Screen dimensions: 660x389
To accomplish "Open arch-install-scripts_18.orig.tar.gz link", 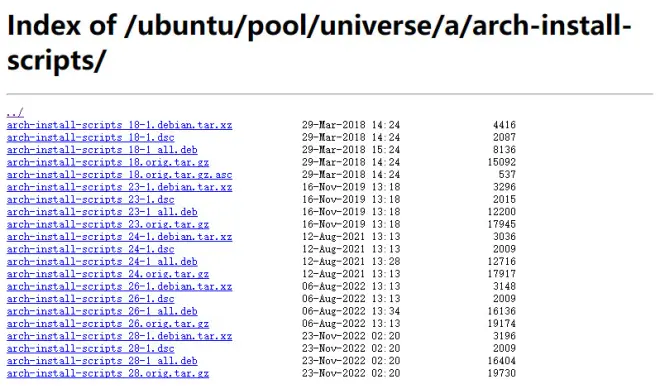I will point(108,163).
